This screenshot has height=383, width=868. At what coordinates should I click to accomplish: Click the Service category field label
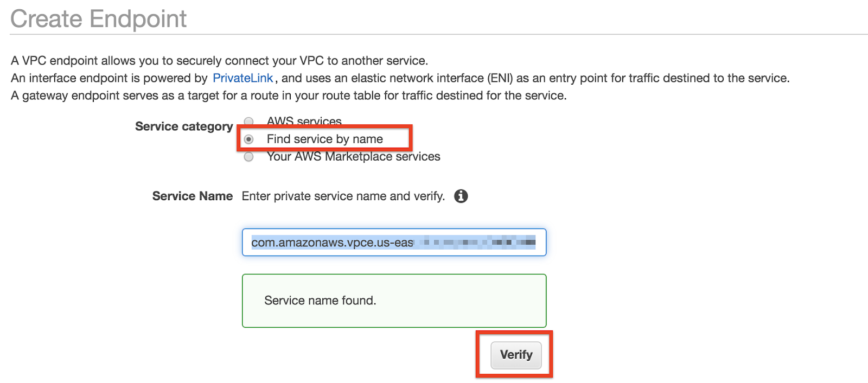(x=184, y=126)
